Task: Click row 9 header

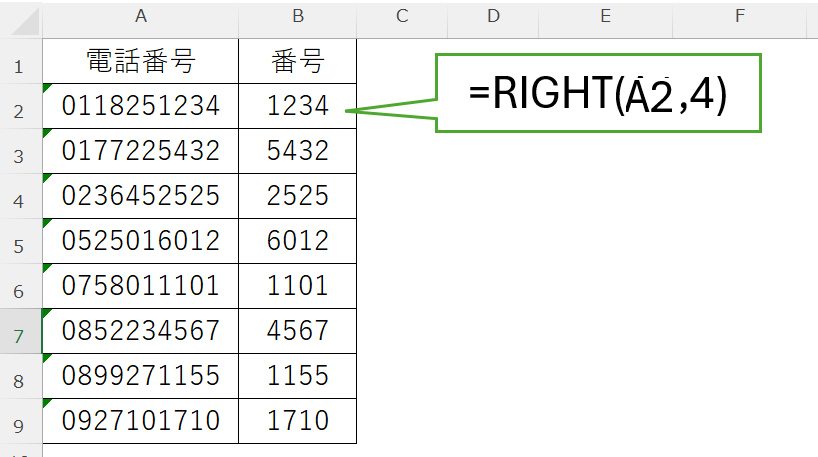Action: point(19,421)
